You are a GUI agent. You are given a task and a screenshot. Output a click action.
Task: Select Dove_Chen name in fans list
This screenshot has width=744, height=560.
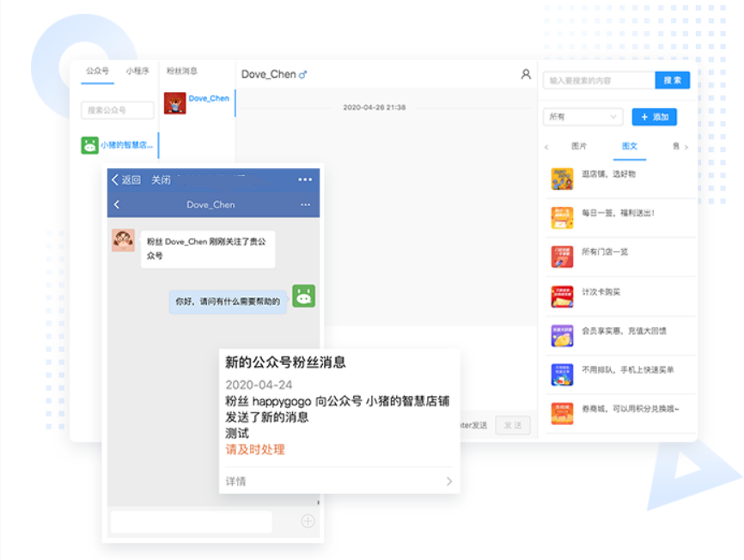click(x=209, y=98)
